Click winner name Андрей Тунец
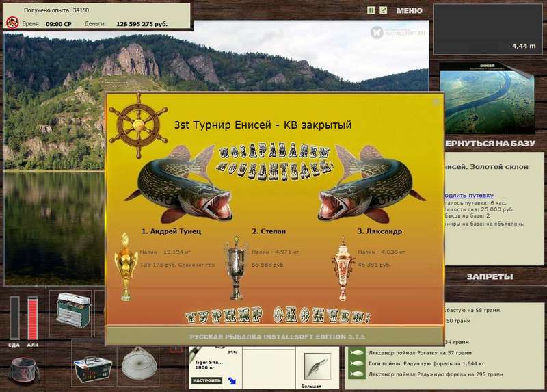 [172, 231]
